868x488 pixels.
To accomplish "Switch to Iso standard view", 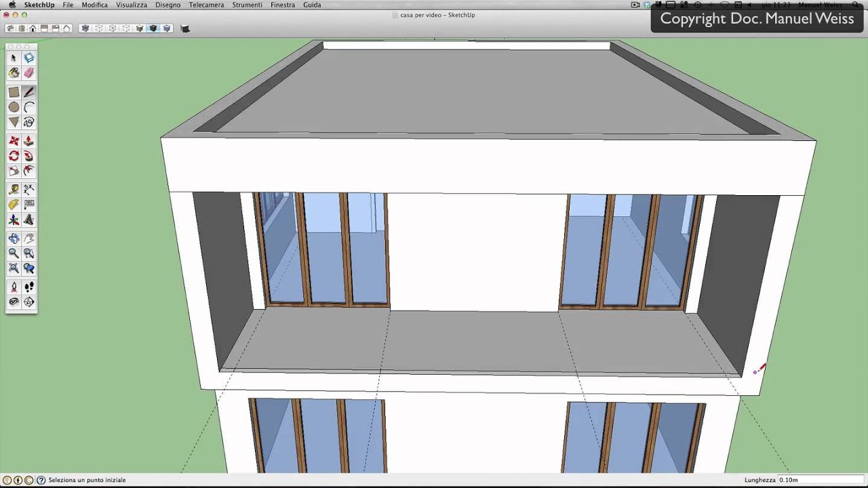I will [10, 28].
